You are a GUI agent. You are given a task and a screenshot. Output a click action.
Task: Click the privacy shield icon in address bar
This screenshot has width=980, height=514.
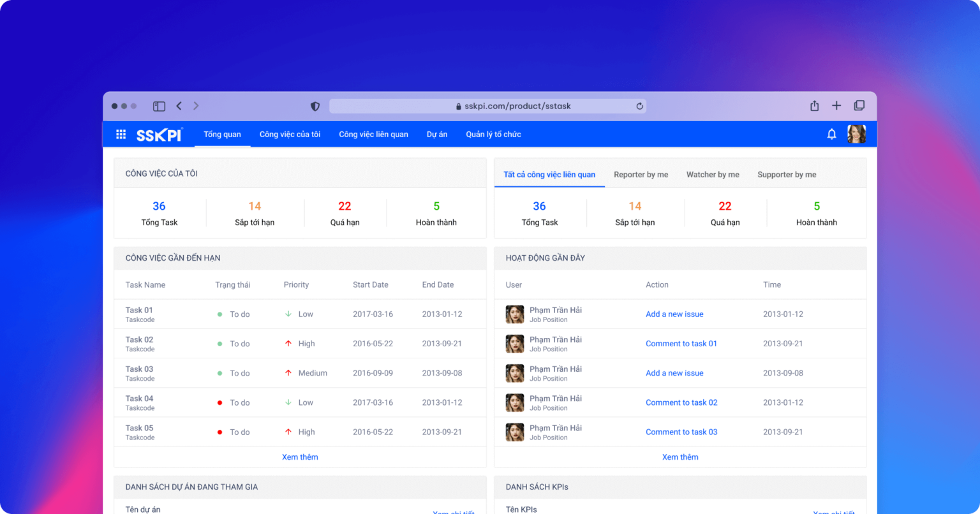315,106
